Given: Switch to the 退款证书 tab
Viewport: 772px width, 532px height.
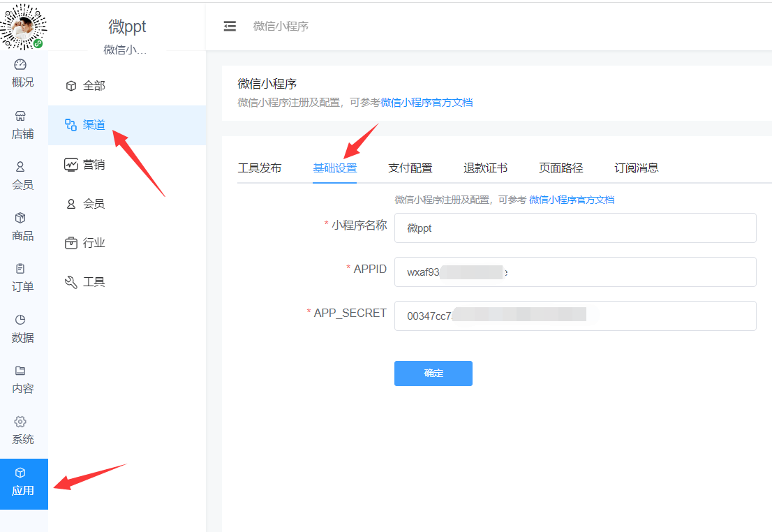Looking at the screenshot, I should 485,168.
